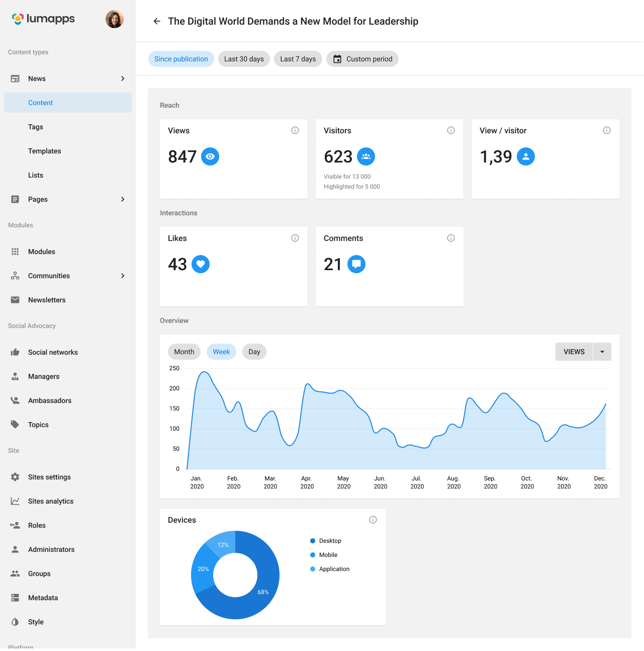Click the 20% donut segment
Screen dimensions: 644x651
[x=203, y=569]
